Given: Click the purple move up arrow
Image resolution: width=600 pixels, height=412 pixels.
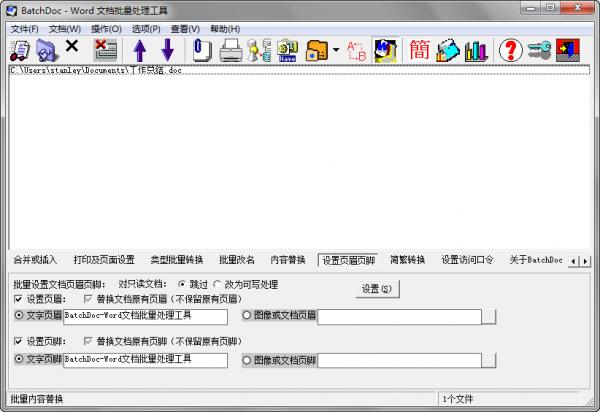Looking at the screenshot, I should pyautogui.click(x=139, y=49).
